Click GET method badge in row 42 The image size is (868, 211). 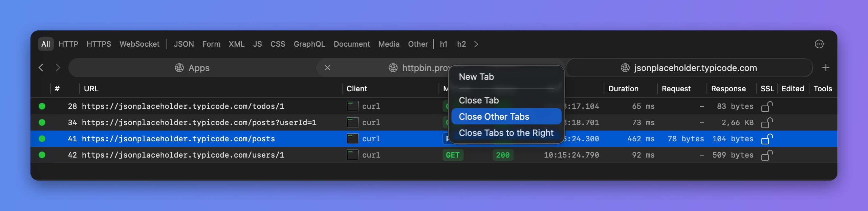click(x=453, y=155)
